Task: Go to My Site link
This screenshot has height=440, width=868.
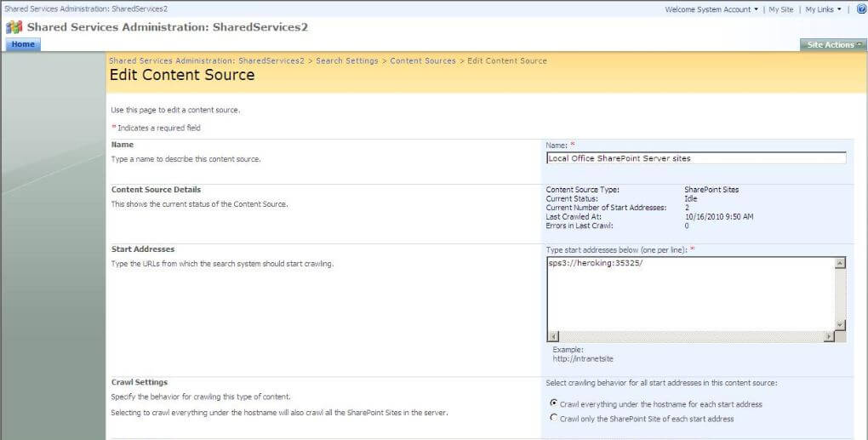Action: 780,9
